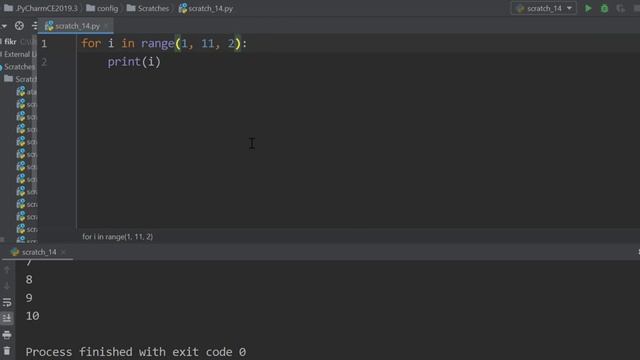Viewport: 640px width, 360px height.
Task: Toggle scroll to end of console output
Action: pyautogui.click(x=7, y=318)
